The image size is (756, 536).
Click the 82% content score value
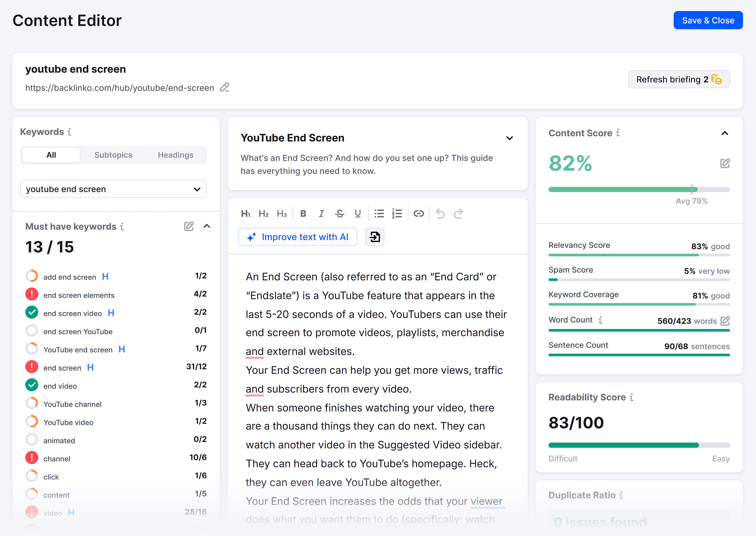click(x=570, y=163)
